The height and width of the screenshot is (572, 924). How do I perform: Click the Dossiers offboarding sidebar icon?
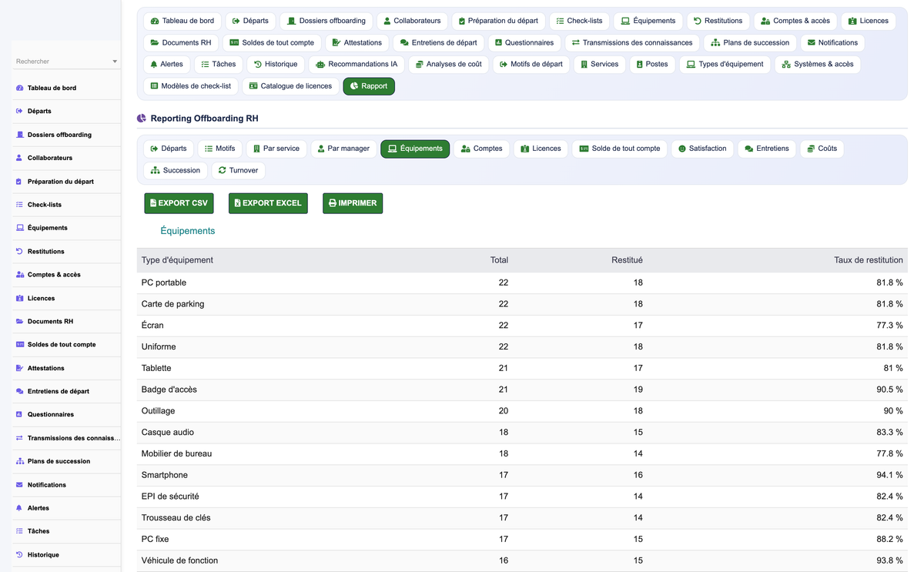pos(19,135)
